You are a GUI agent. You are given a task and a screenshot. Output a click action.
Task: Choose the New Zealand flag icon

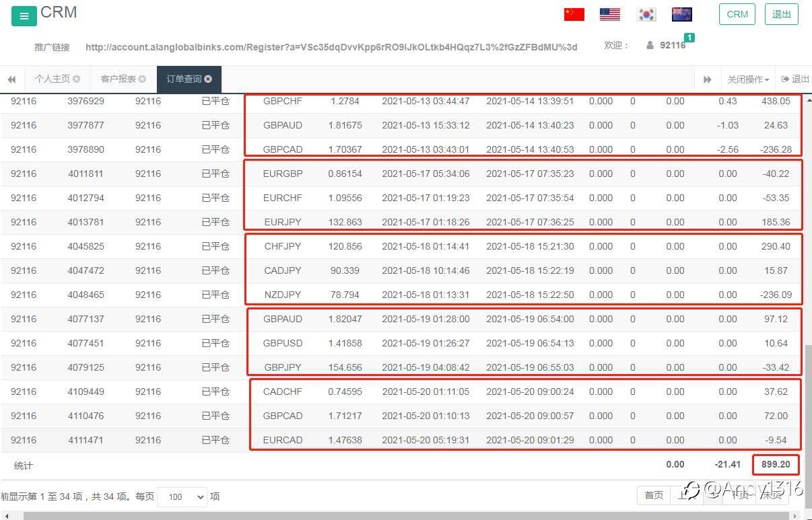[682, 14]
